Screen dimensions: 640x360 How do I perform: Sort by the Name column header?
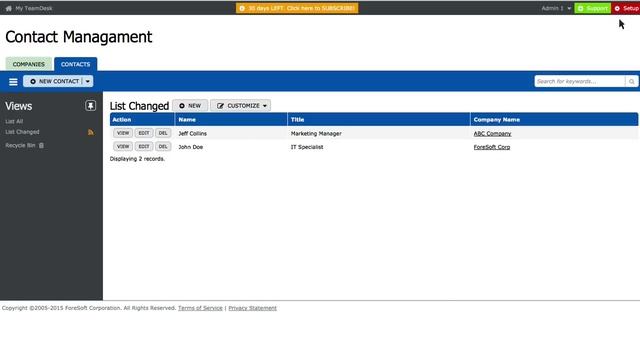coord(231,120)
